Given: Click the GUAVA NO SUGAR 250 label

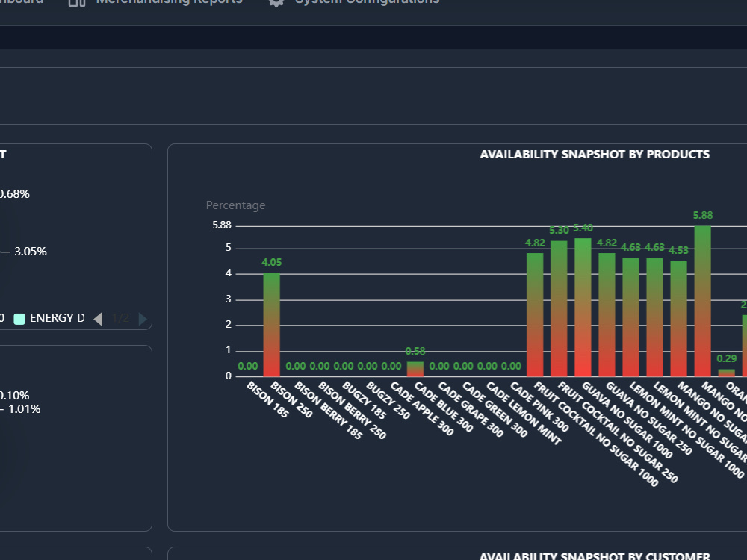Looking at the screenshot, I should 649,418.
